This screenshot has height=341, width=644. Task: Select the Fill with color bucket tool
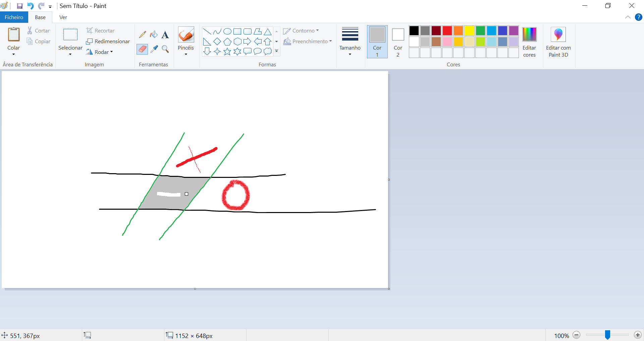pyautogui.click(x=154, y=35)
